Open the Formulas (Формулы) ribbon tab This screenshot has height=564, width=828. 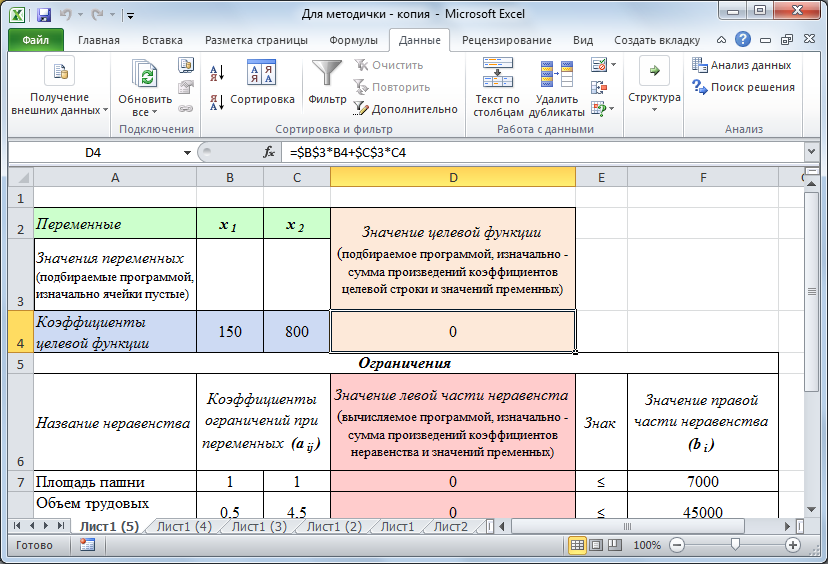pyautogui.click(x=353, y=40)
